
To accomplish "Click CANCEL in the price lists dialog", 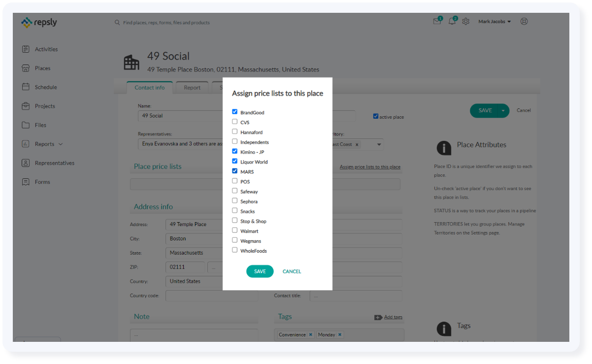I will pyautogui.click(x=292, y=271).
